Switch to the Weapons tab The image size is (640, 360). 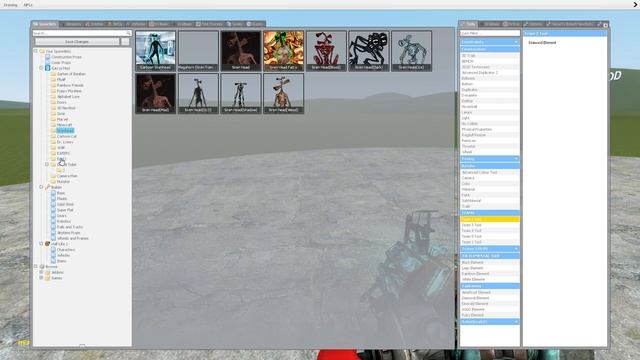coord(71,24)
